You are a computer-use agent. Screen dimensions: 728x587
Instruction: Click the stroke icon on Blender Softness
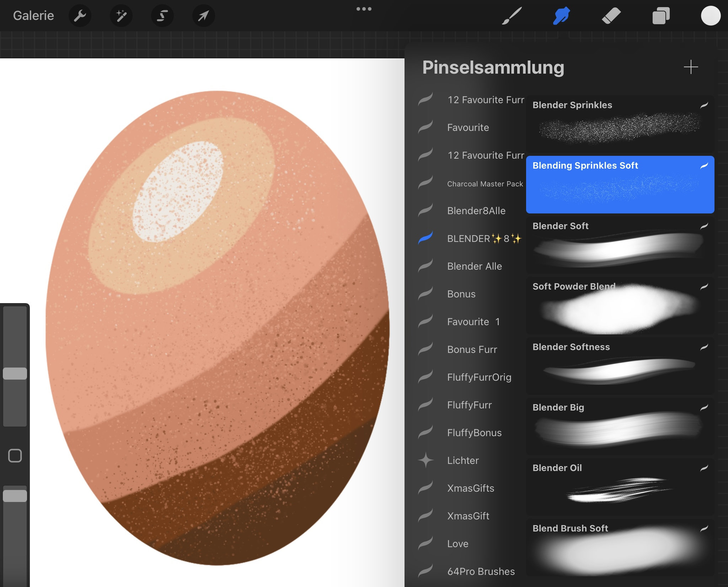point(704,347)
